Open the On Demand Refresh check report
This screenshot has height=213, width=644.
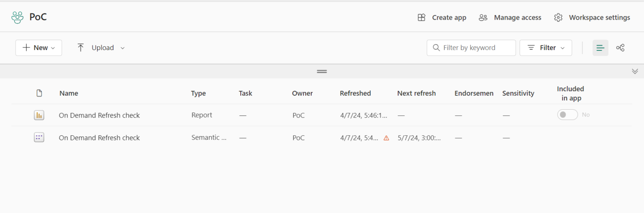click(99, 115)
